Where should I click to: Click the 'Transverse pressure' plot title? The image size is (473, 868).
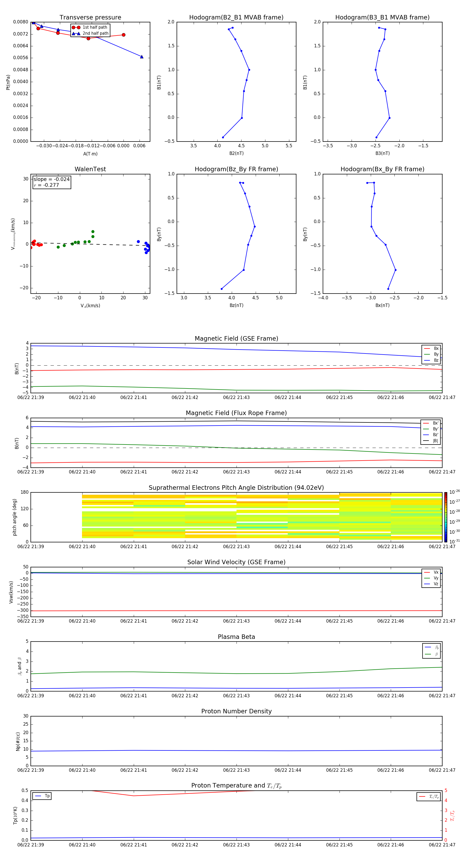point(90,17)
